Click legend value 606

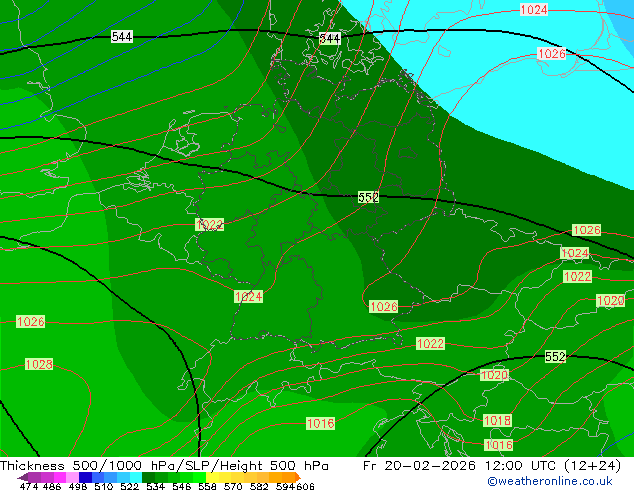point(305,486)
